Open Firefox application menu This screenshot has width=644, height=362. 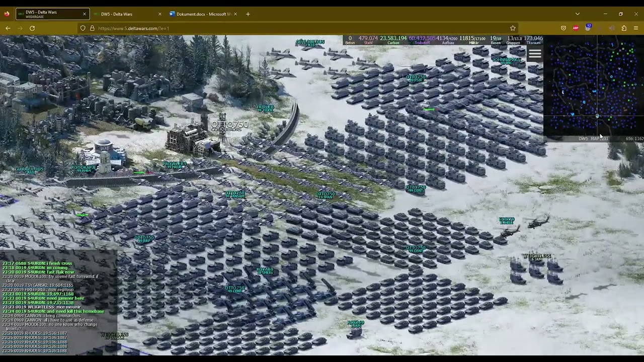(636, 28)
